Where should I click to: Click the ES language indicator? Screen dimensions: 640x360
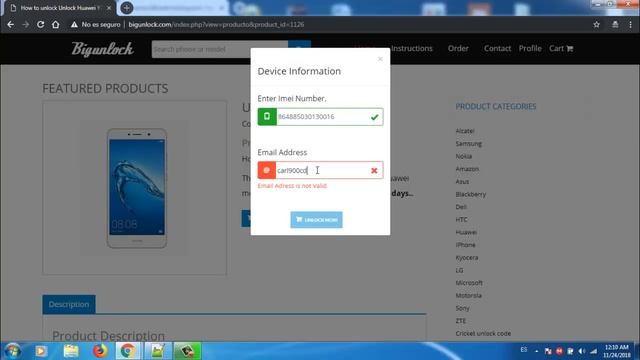click(x=524, y=350)
